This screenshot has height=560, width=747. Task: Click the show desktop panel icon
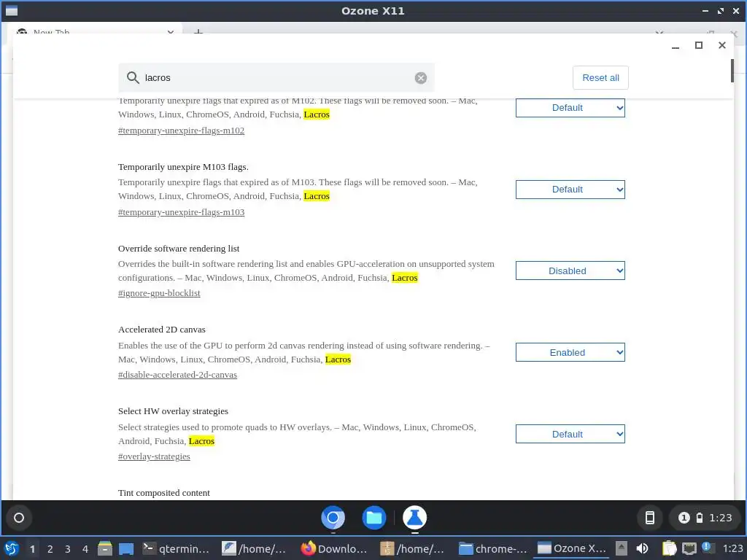tap(126, 548)
